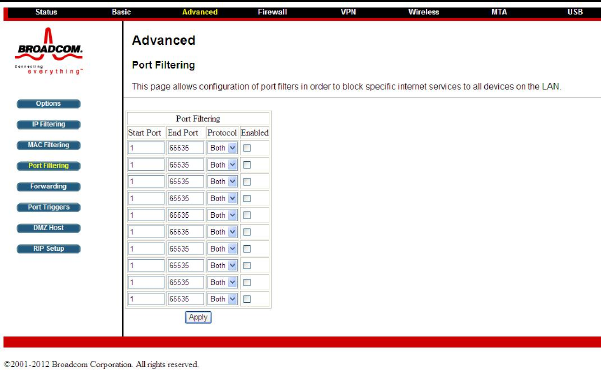Click Start Port field in sixth row

pyautogui.click(x=146, y=232)
